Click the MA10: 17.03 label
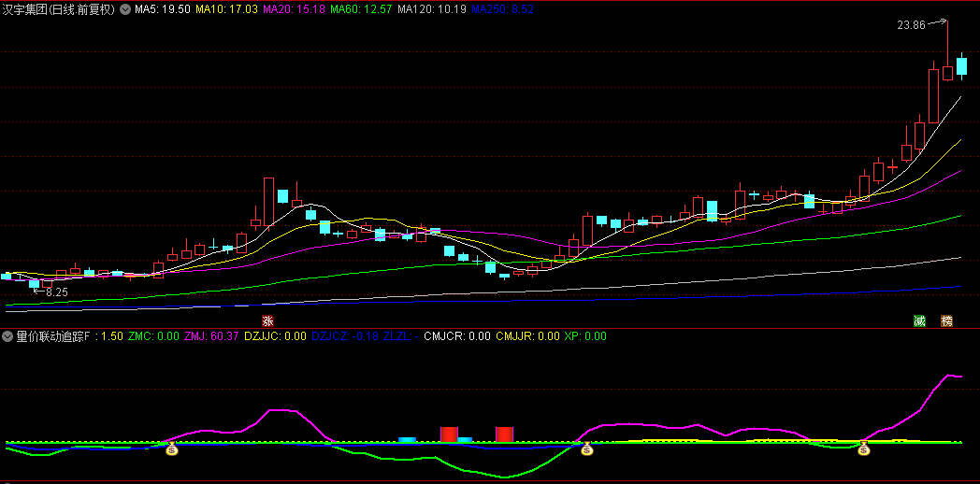Viewport: 980px width, 484px height. [x=227, y=9]
